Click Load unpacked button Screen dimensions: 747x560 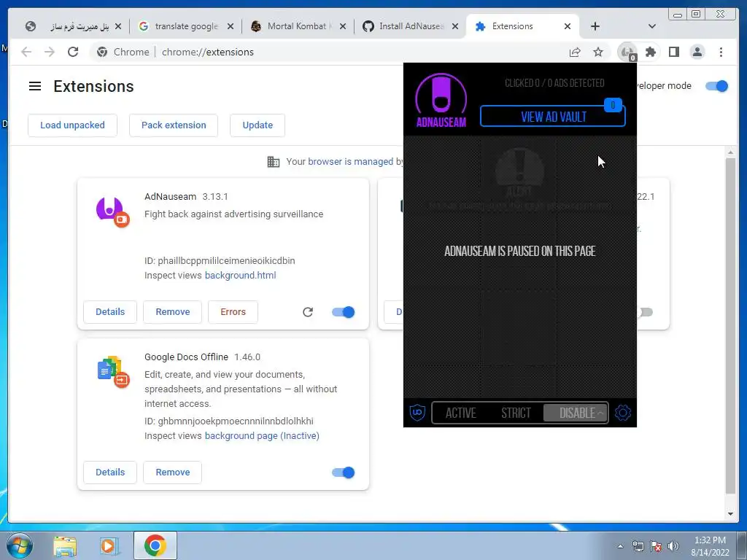(x=72, y=125)
